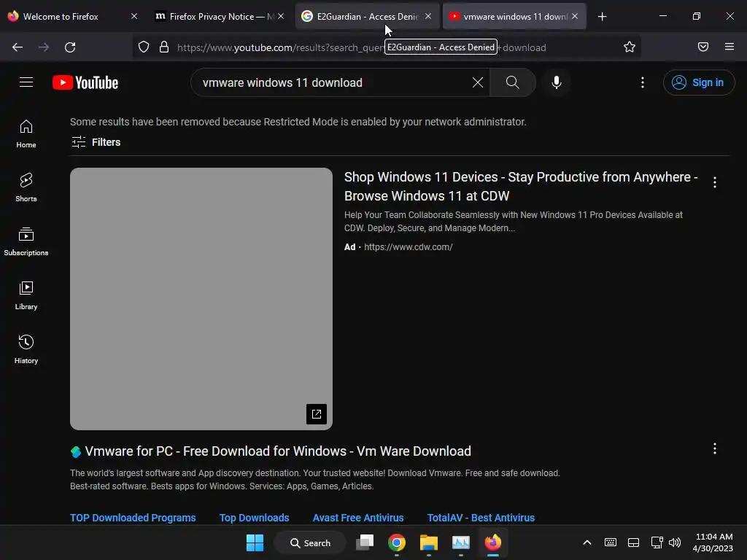Click the YouTube logo

(x=85, y=82)
